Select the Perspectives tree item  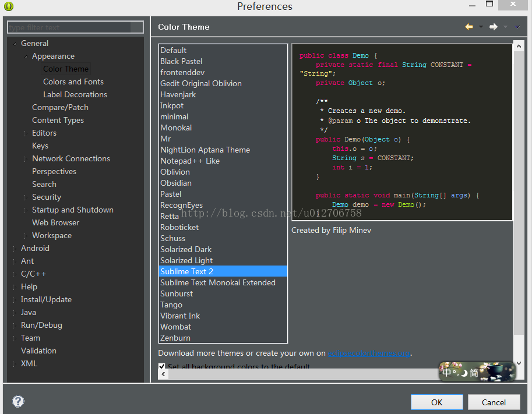[54, 172]
